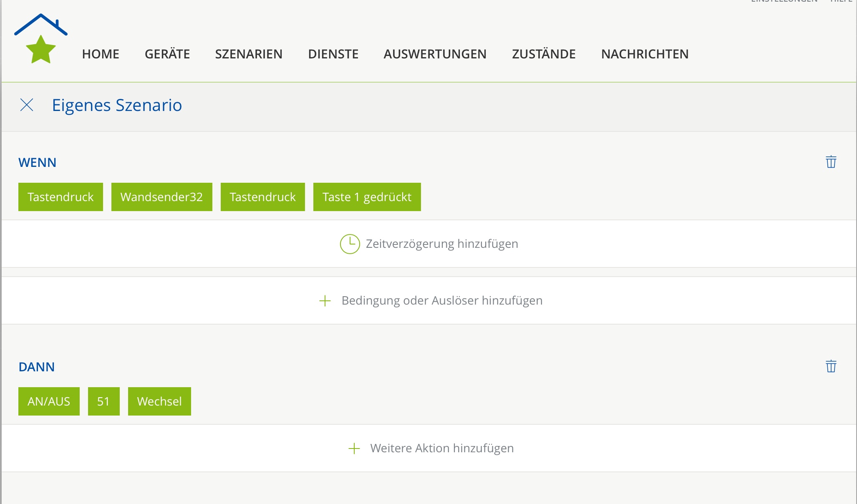
Task: Open AUSWERTUNGEN in navigation
Action: pos(435,54)
